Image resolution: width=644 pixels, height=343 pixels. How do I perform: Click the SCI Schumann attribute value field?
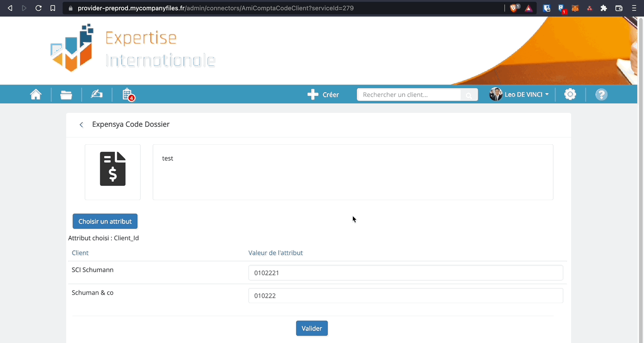(405, 273)
